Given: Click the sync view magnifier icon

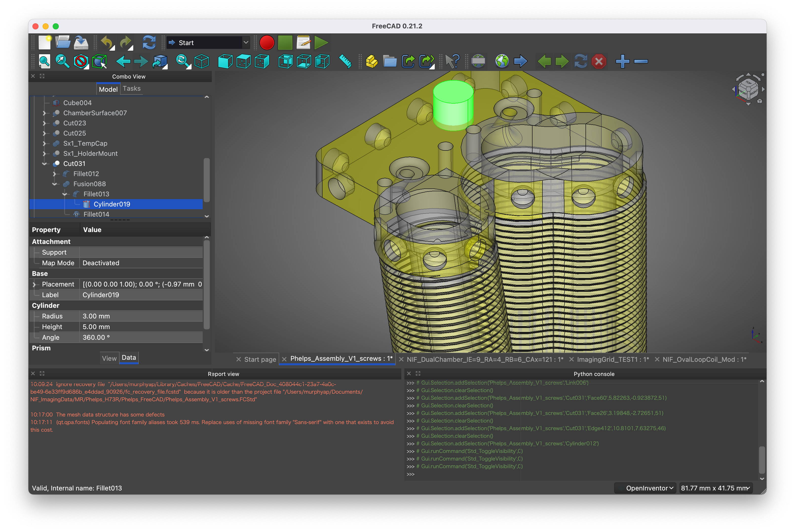Looking at the screenshot, I should [183, 61].
